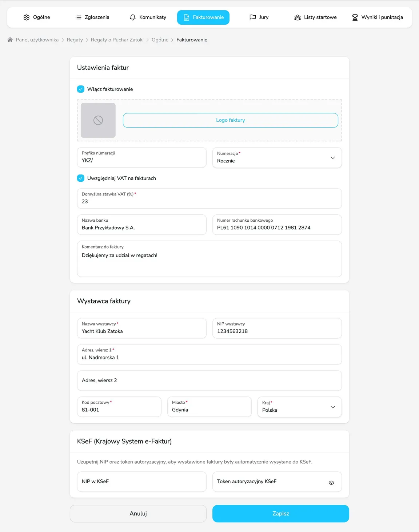Click the people icon beside Listy startowe
The width and height of the screenshot is (419, 532).
tap(298, 17)
